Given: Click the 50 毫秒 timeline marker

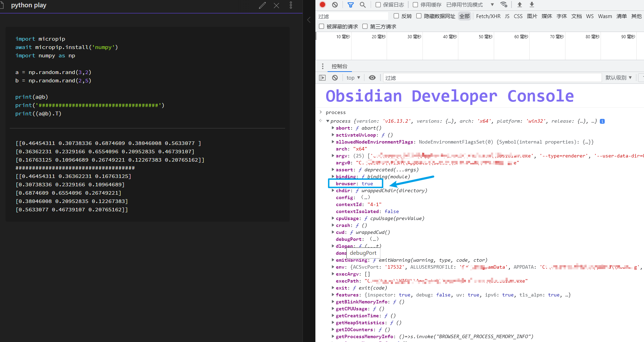Looking at the screenshot, I should tap(485, 36).
